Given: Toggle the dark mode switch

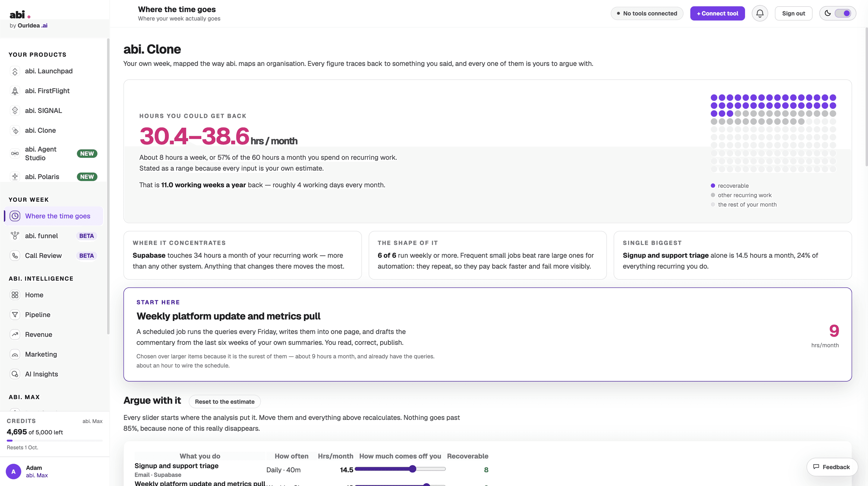Looking at the screenshot, I should [843, 14].
